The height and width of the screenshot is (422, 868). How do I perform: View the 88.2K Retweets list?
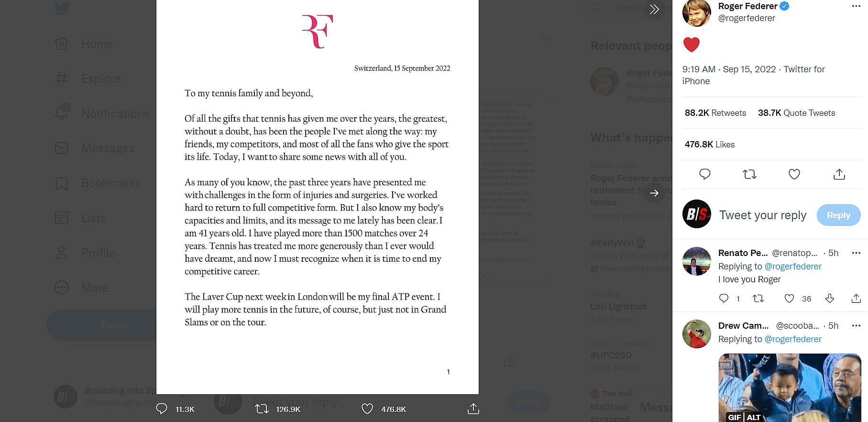(715, 113)
